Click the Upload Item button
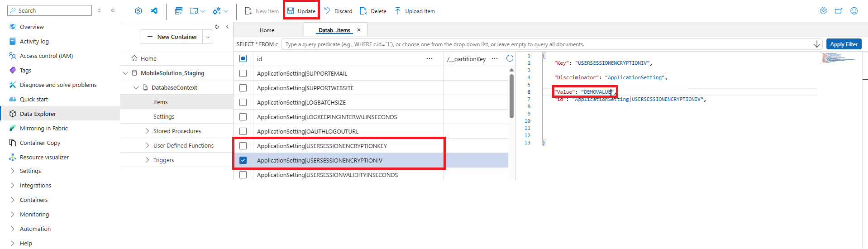Viewport: 868px width, 249px height. [x=415, y=11]
